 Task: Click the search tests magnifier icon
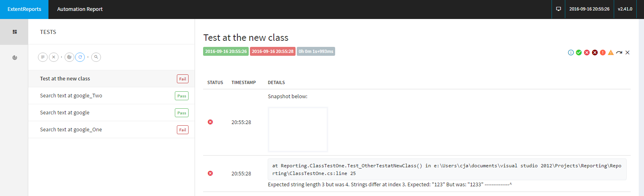pos(96,57)
